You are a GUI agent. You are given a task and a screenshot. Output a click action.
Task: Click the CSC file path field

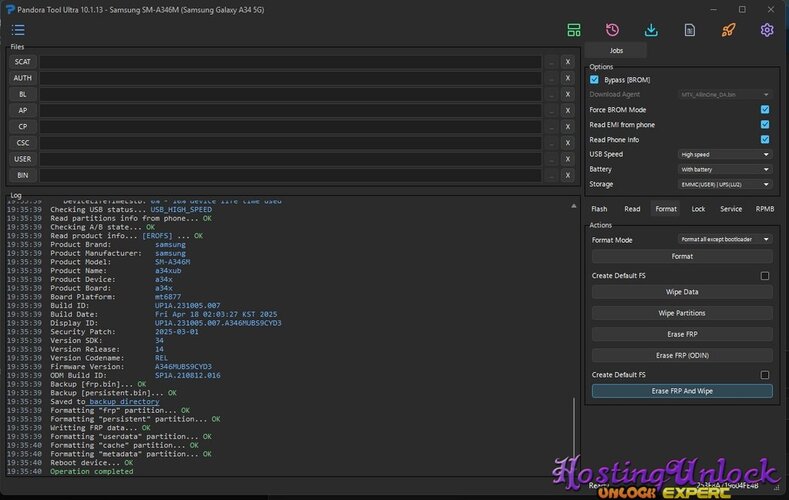point(290,143)
